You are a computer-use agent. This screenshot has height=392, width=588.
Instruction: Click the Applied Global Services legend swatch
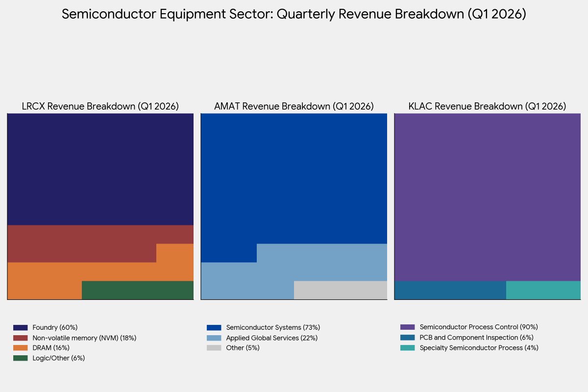(x=214, y=338)
